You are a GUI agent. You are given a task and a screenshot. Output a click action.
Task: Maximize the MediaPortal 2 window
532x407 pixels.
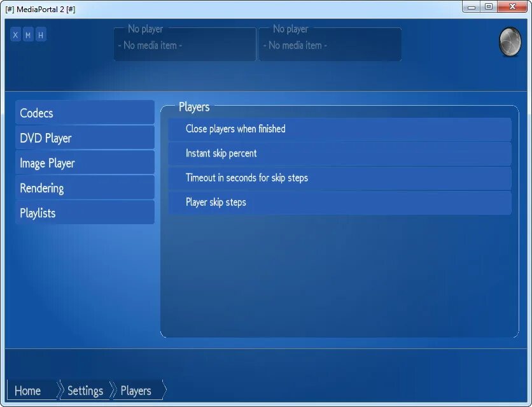[489, 6]
